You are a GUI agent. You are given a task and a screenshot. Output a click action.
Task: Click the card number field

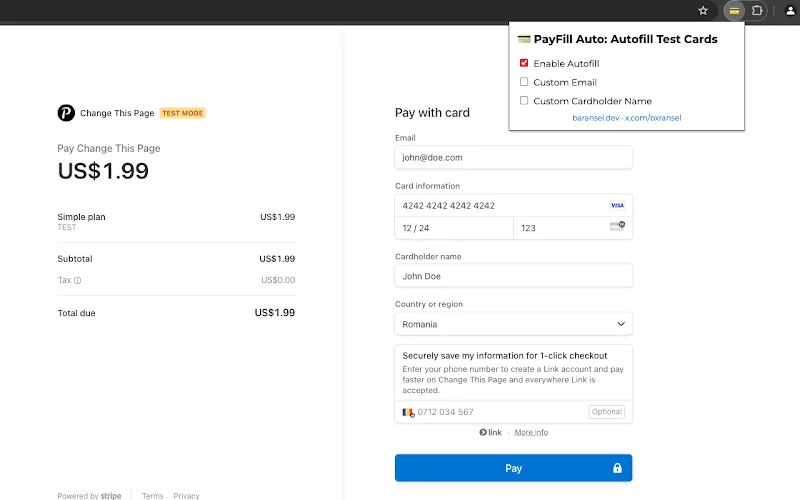point(513,206)
